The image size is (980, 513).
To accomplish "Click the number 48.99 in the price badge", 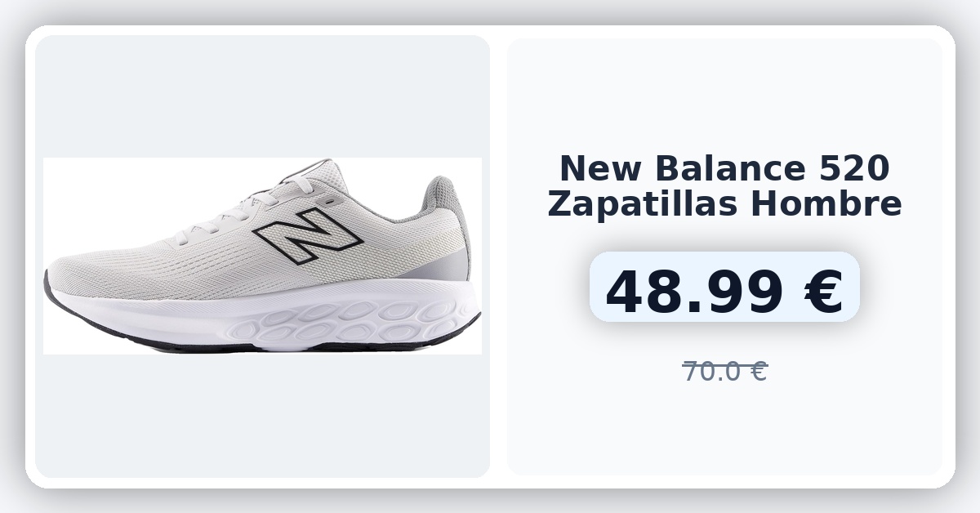I will point(695,292).
